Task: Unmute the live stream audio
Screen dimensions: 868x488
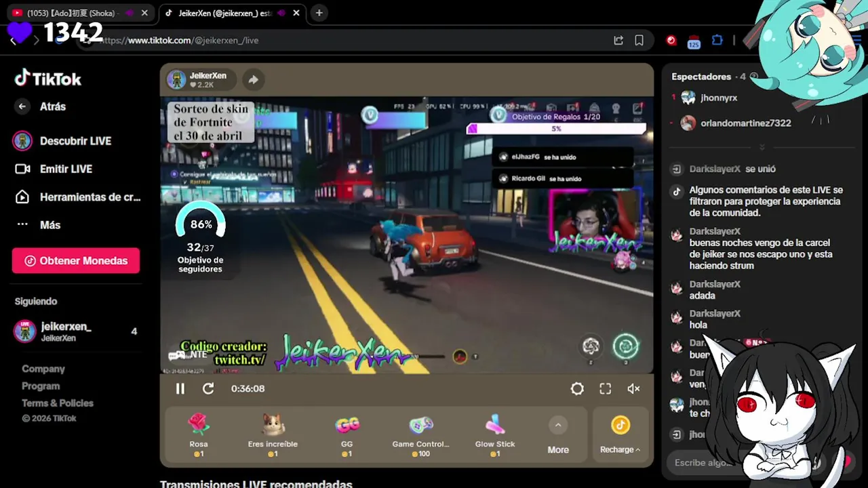Action: click(x=633, y=388)
